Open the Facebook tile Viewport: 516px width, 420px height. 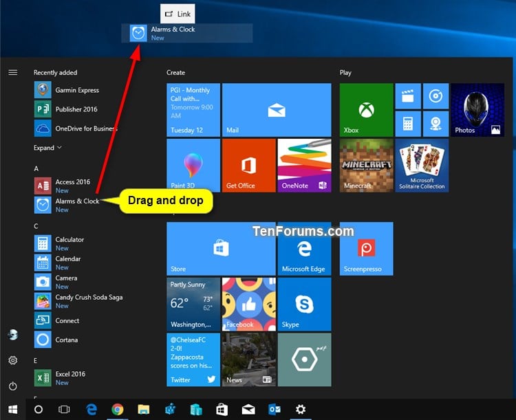tap(249, 305)
